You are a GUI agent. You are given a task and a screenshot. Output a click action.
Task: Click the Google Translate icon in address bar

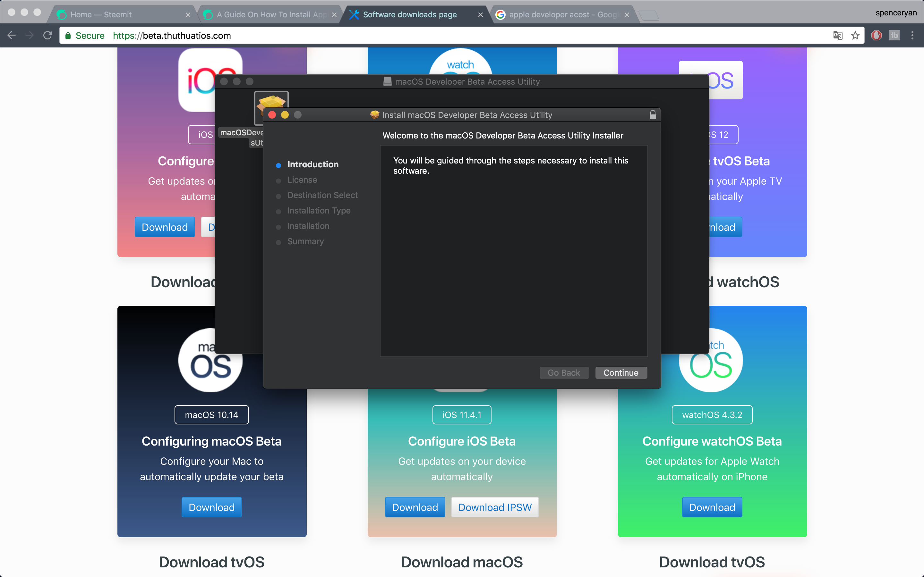tap(837, 36)
